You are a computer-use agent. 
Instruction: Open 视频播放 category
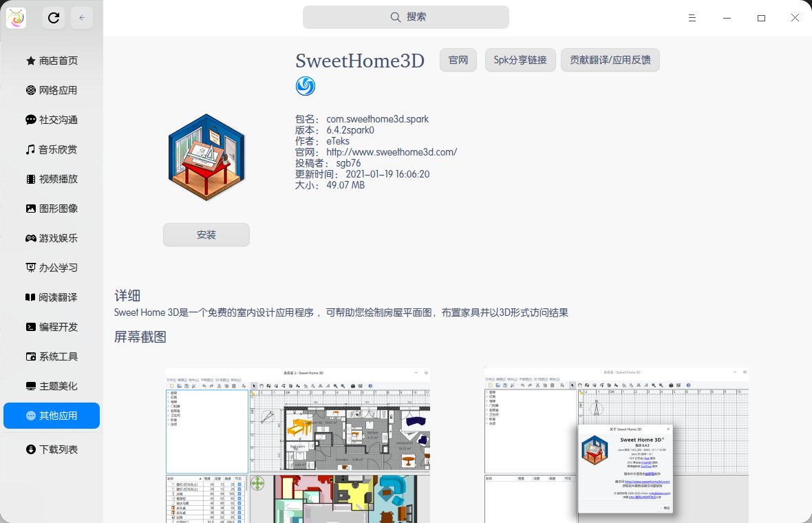(52, 179)
